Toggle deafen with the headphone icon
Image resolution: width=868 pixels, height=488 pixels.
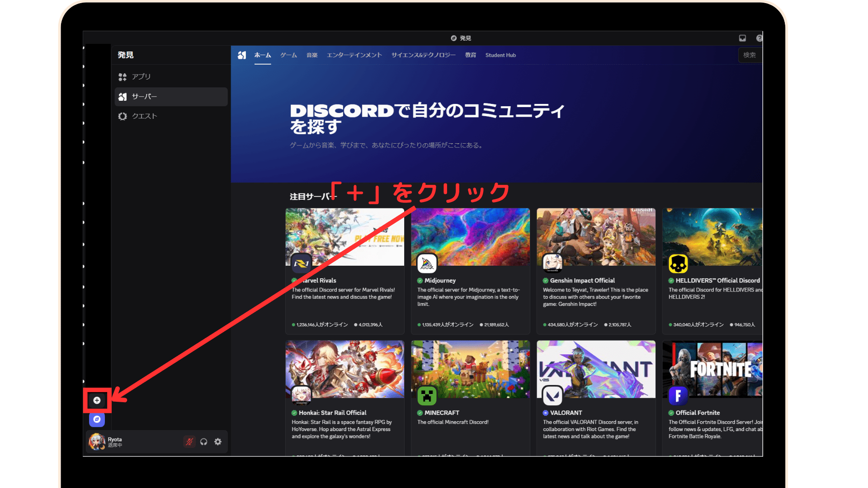point(203,442)
